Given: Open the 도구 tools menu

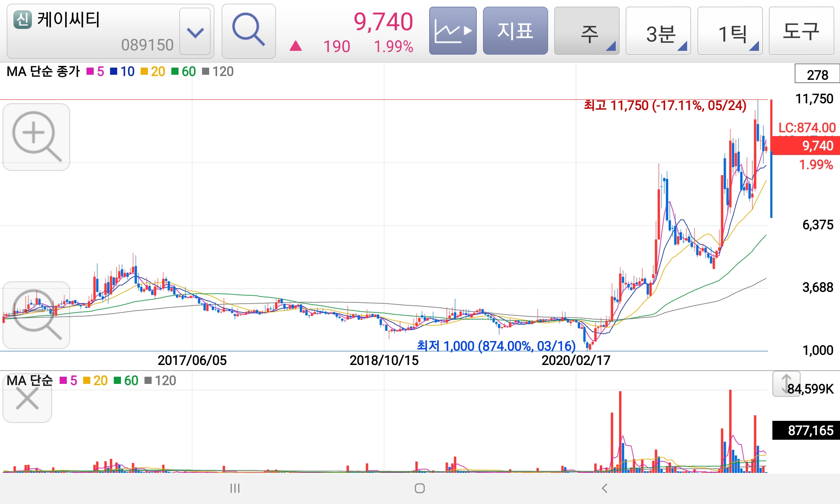Looking at the screenshot, I should [801, 31].
